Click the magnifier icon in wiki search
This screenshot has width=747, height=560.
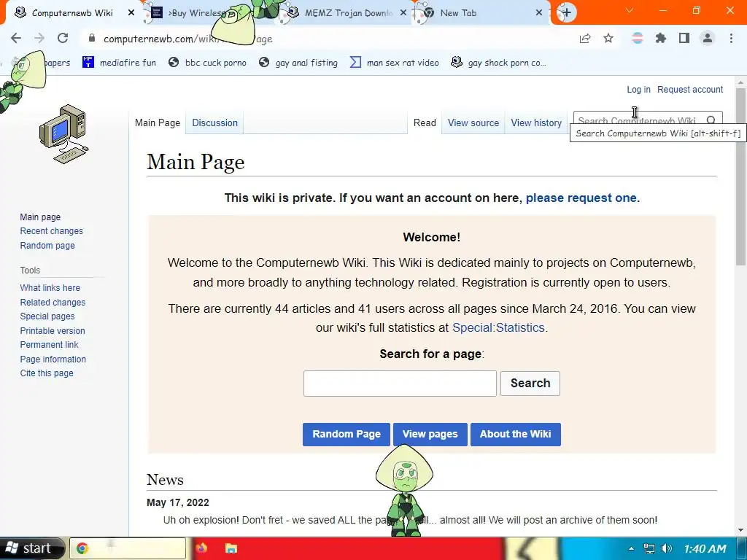tap(711, 120)
